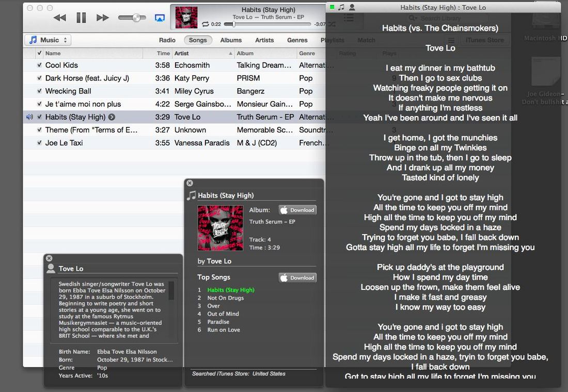Click the music note icon in lyrics title bar
Screen dimensions: 568x392
(x=341, y=7)
